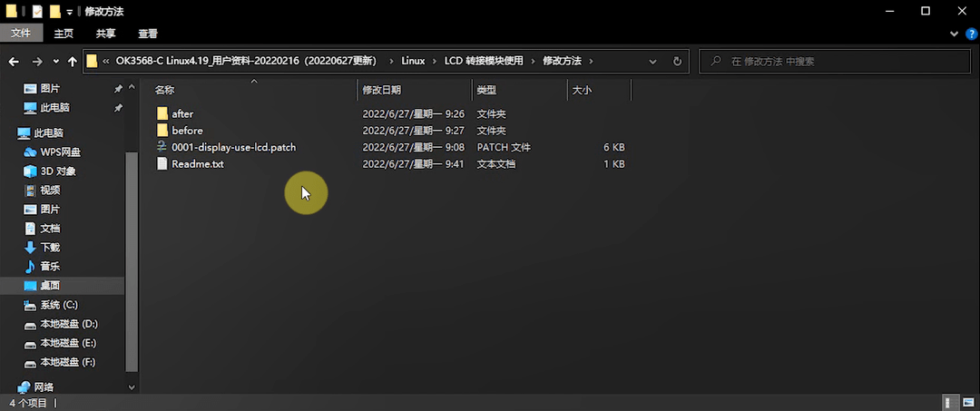Open address bar history dropdown

652,61
